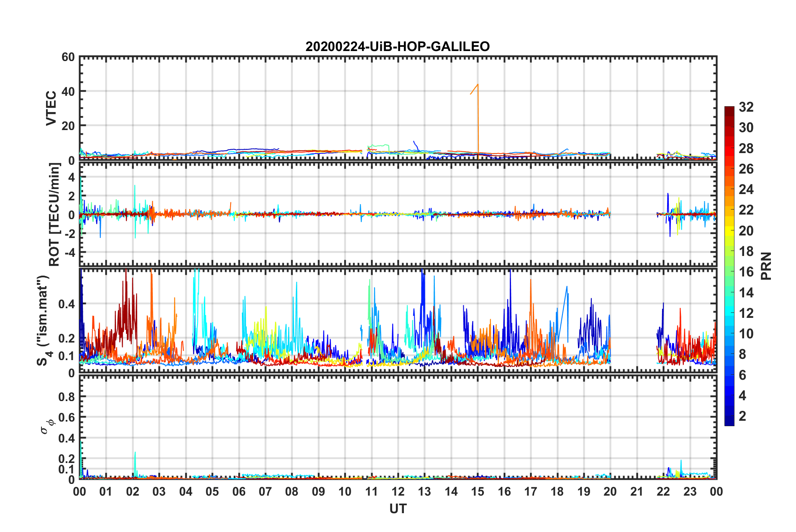Click the UT axis tick "13"

[x=424, y=491]
